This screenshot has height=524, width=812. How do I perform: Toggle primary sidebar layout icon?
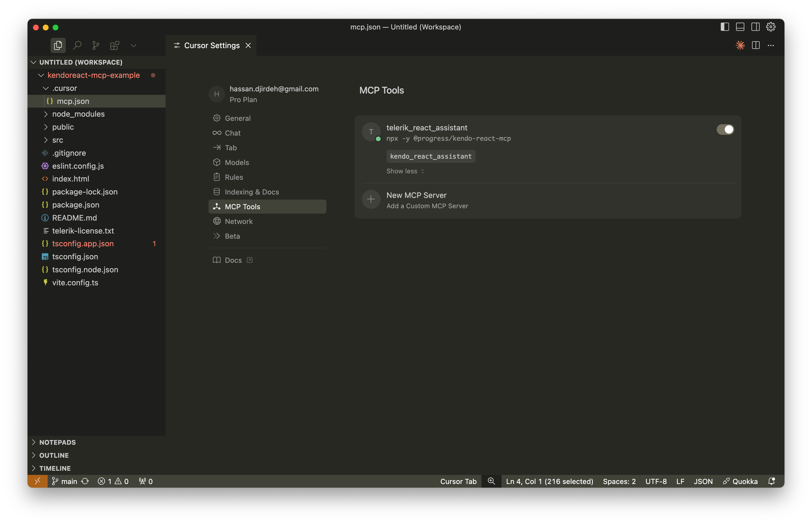click(725, 27)
